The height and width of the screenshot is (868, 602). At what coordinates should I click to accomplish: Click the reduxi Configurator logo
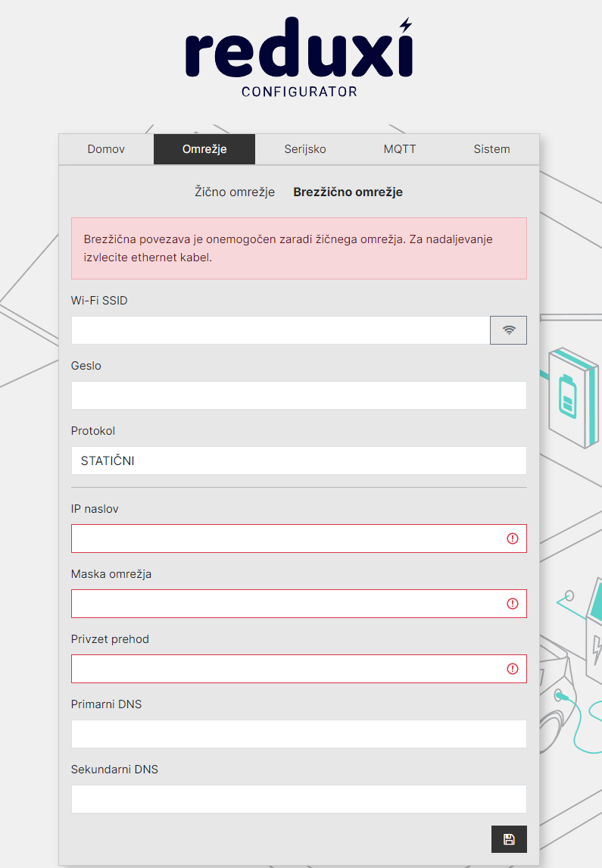tap(299, 58)
